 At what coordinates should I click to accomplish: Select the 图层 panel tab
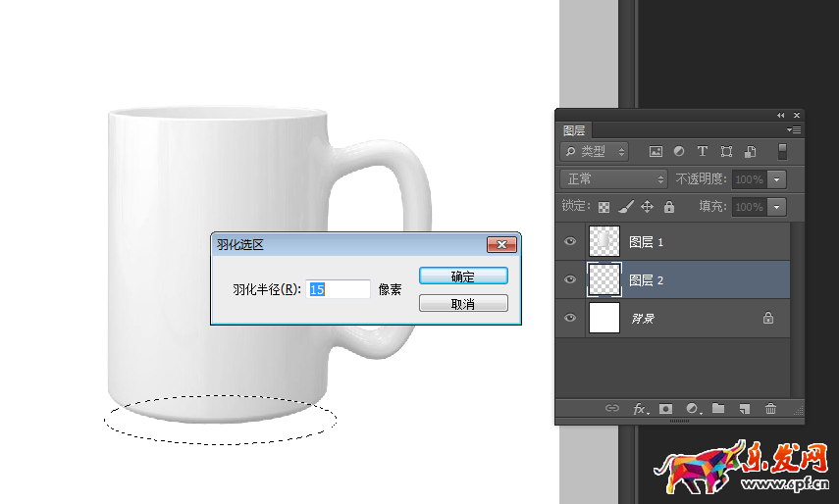coord(574,130)
